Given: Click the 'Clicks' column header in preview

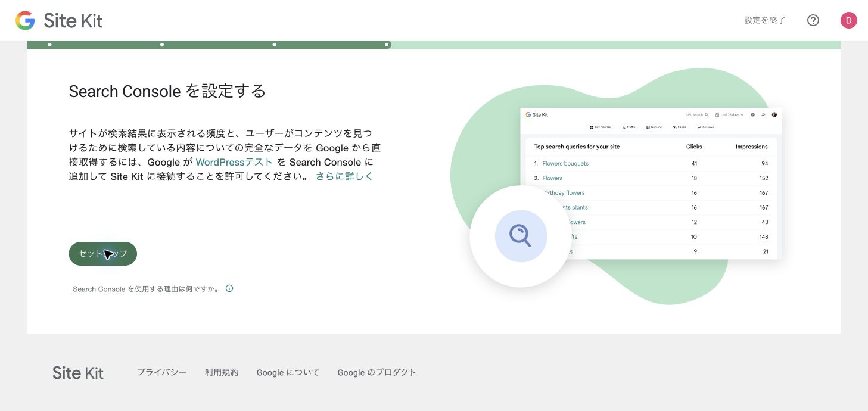Looking at the screenshot, I should tap(694, 147).
